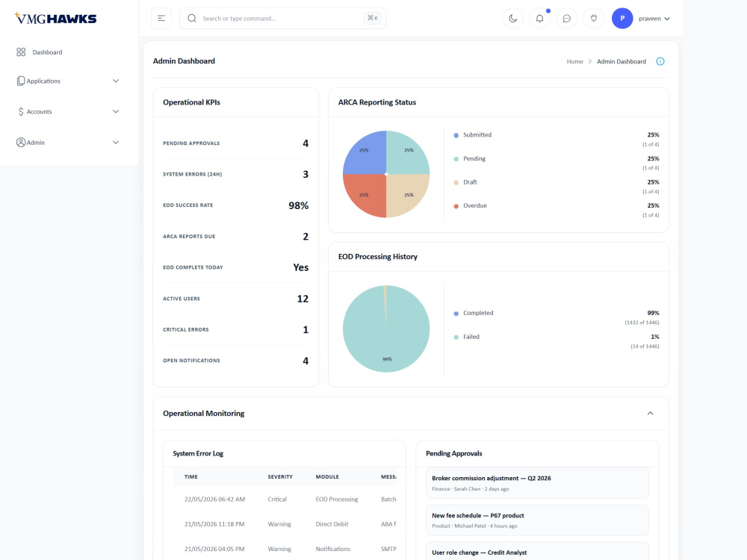
Task: Select the 21/05/2026 11:18 PM error row
Action: pyautogui.click(x=285, y=524)
